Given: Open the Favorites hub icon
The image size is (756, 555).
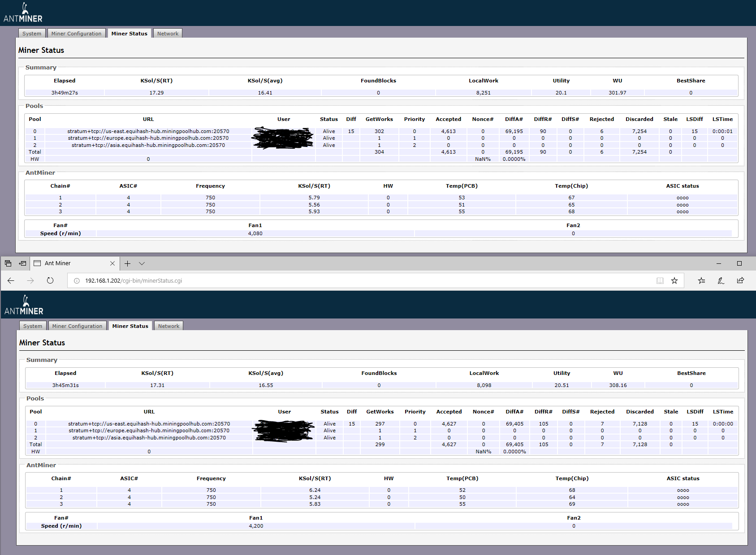Looking at the screenshot, I should point(701,280).
